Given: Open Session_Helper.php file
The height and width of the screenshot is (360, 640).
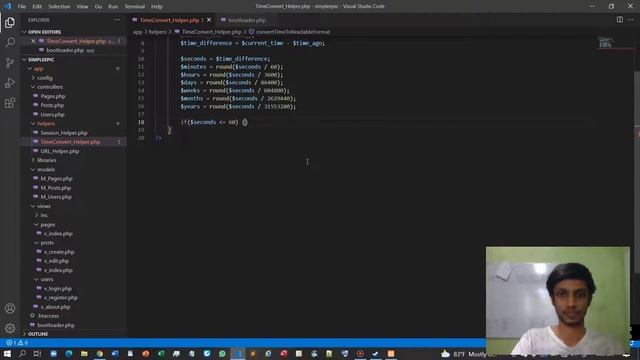Looking at the screenshot, I should (64, 133).
